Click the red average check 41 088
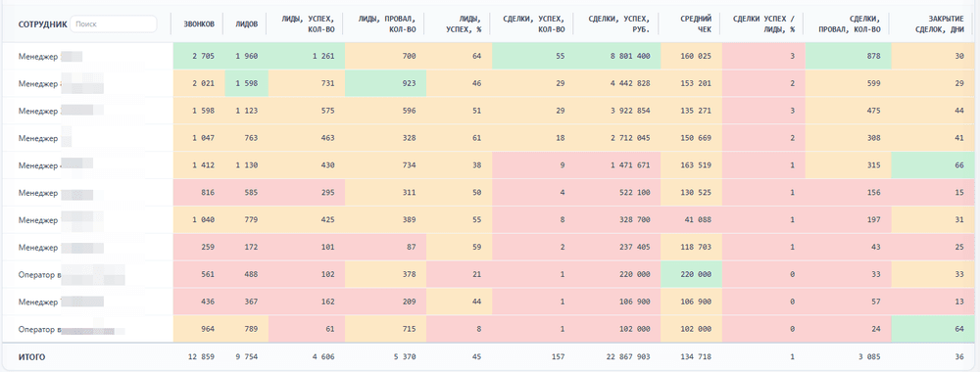Image resolution: width=980 pixels, height=372 pixels. tap(691, 220)
